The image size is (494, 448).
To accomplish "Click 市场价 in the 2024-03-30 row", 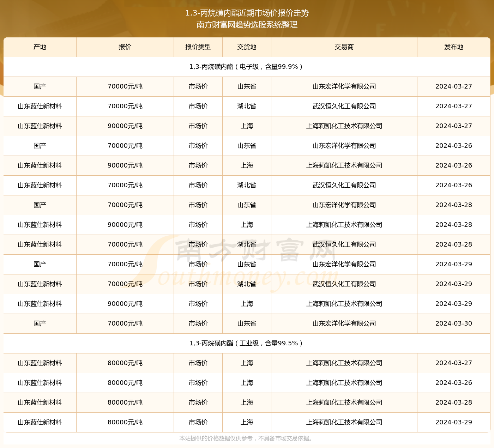I will click(198, 323).
